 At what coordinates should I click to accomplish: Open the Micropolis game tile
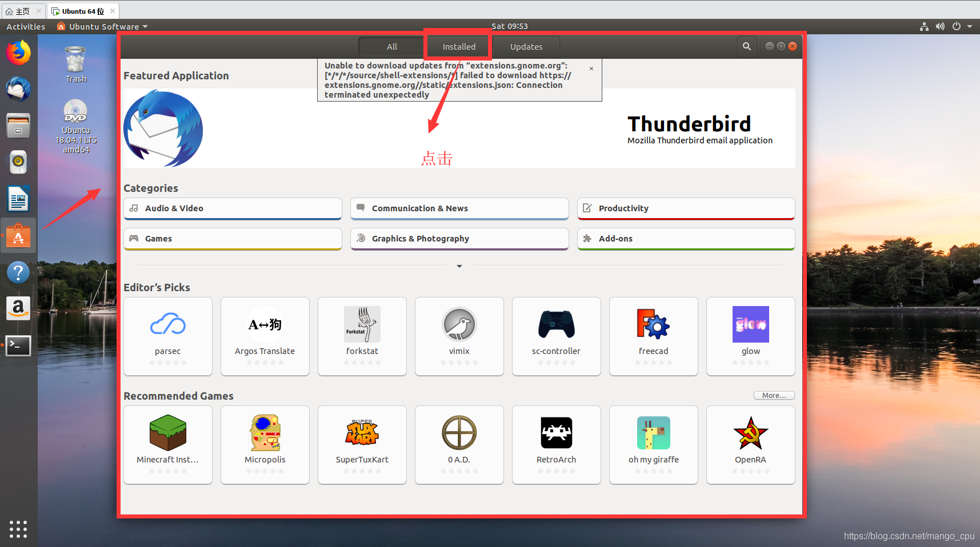click(265, 445)
